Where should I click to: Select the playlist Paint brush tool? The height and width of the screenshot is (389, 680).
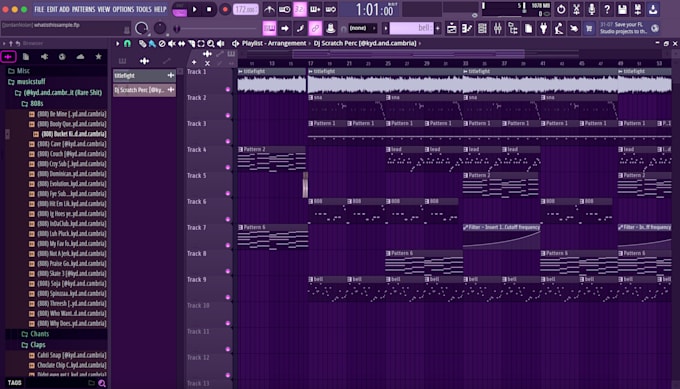[152, 43]
